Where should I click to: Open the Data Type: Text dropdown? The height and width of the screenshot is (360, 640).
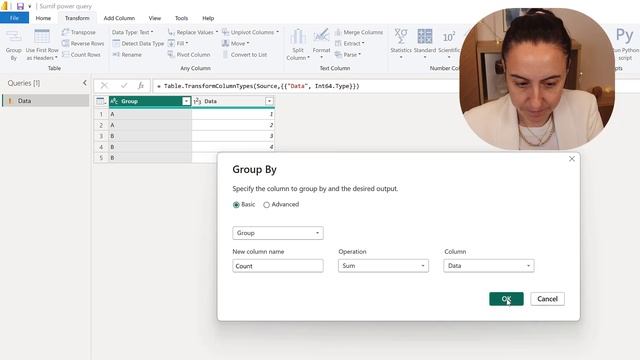(133, 32)
